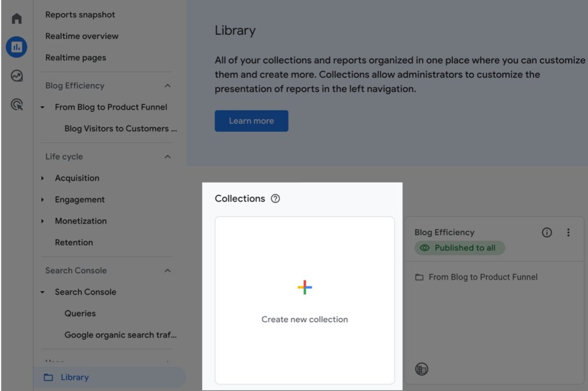588x391 pixels.
Task: Toggle the Published to all status badge
Action: (x=459, y=248)
